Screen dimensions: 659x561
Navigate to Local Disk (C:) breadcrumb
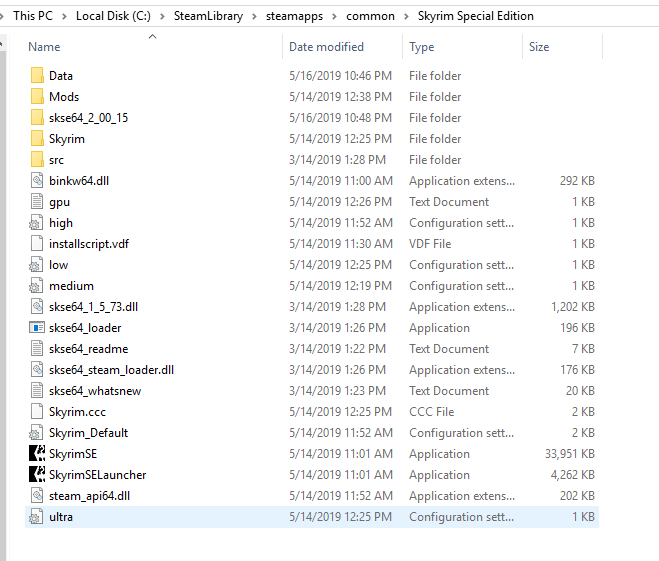[x=113, y=16]
